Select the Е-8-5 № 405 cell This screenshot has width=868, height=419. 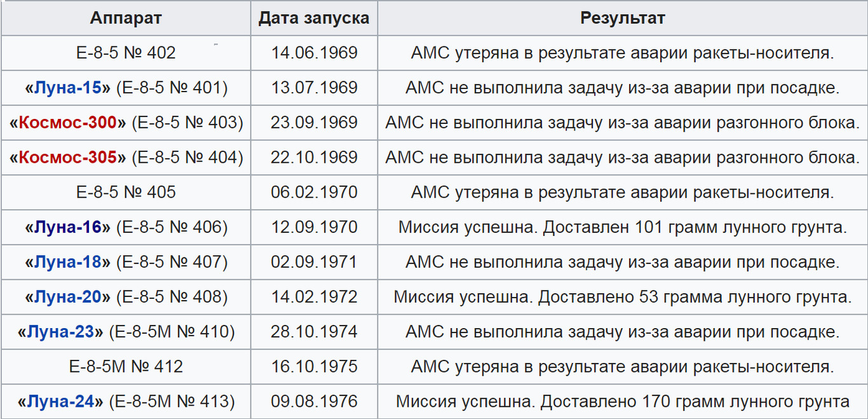click(x=126, y=192)
